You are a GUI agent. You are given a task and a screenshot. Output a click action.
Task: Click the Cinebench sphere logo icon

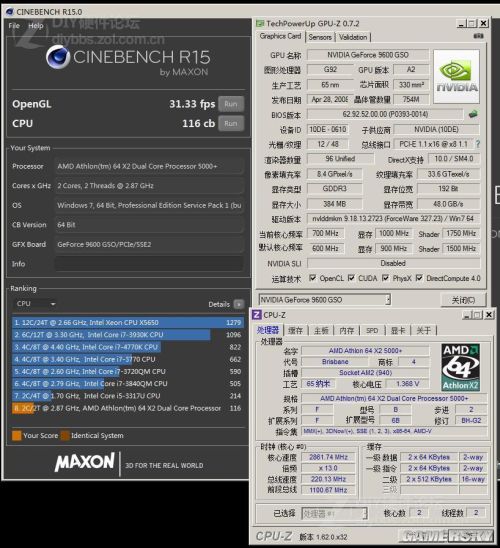[58, 58]
